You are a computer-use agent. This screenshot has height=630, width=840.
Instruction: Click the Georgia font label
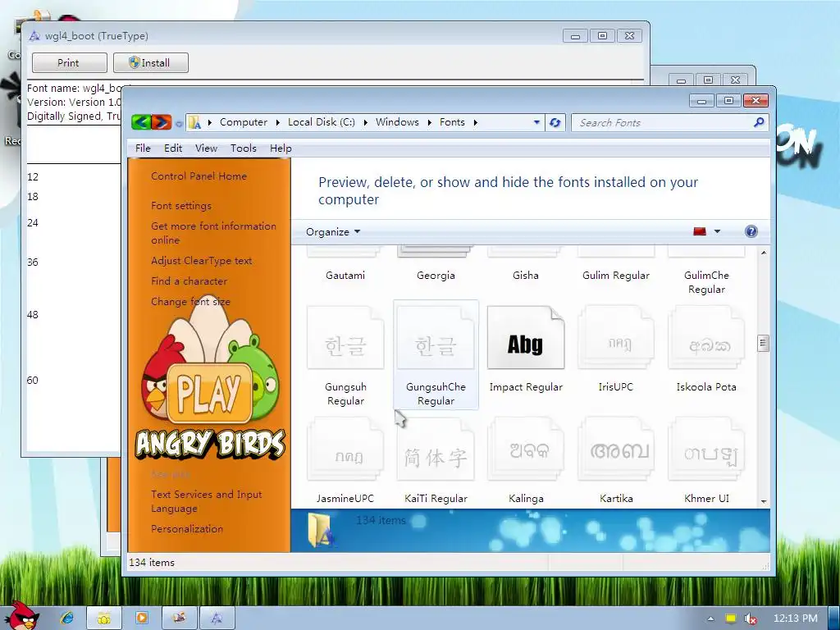(x=436, y=276)
